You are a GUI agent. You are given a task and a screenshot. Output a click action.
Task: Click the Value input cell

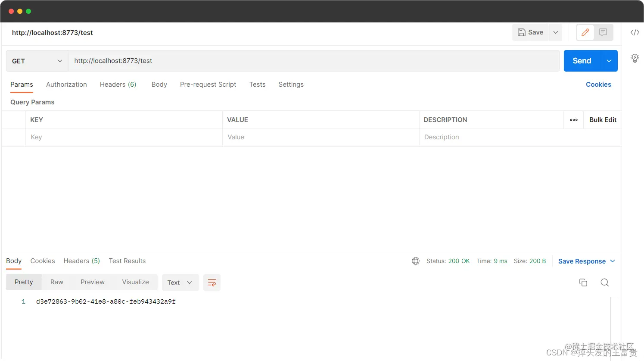[321, 137]
